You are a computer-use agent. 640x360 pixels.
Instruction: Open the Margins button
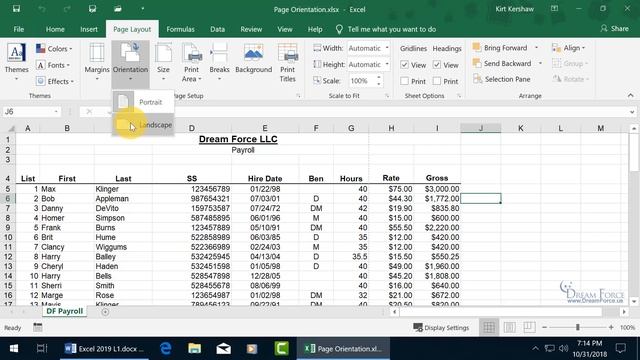(x=97, y=62)
